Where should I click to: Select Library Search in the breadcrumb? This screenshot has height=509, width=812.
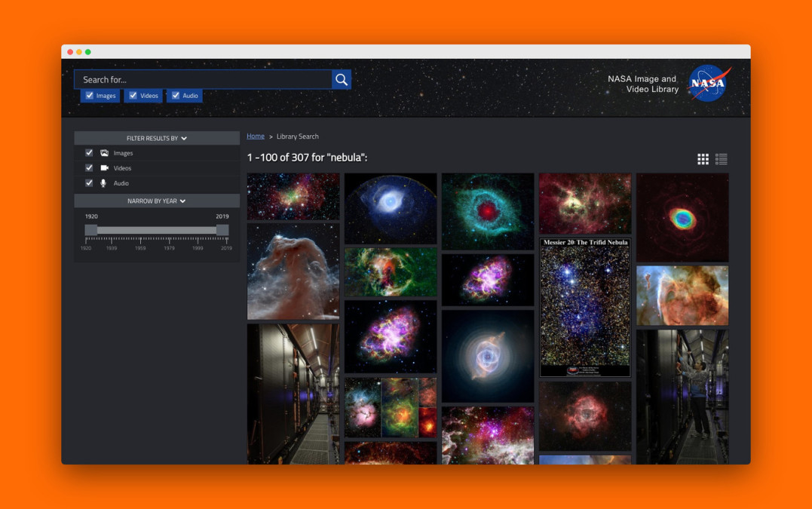click(297, 136)
